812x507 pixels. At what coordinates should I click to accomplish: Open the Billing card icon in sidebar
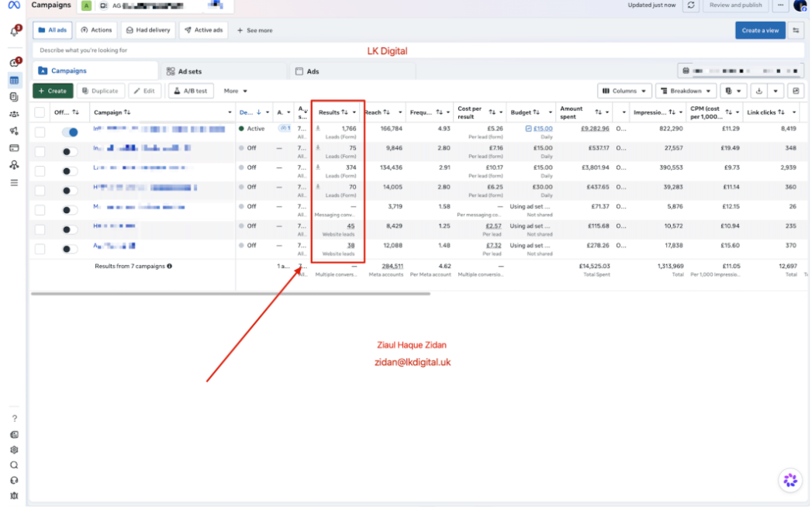tap(14, 148)
